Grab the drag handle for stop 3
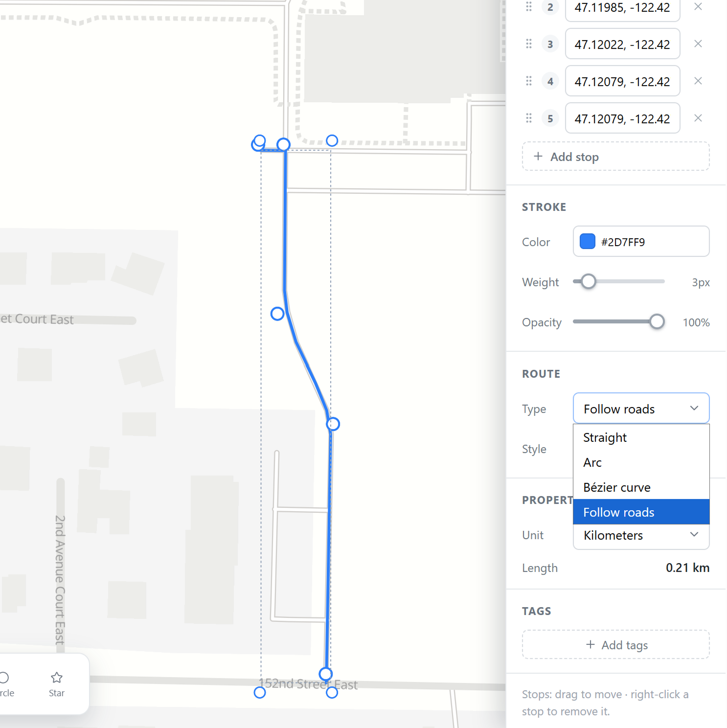Image resolution: width=727 pixels, height=728 pixels. [x=529, y=44]
